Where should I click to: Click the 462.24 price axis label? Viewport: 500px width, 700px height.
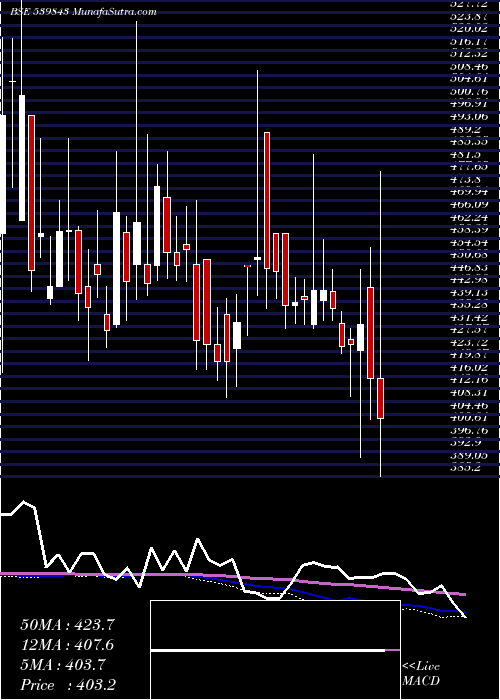[467, 217]
